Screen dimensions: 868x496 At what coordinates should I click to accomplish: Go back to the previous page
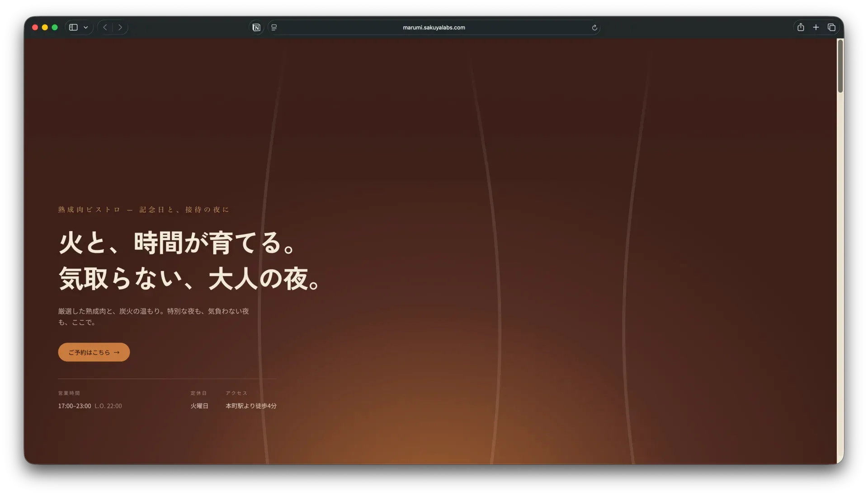click(105, 28)
